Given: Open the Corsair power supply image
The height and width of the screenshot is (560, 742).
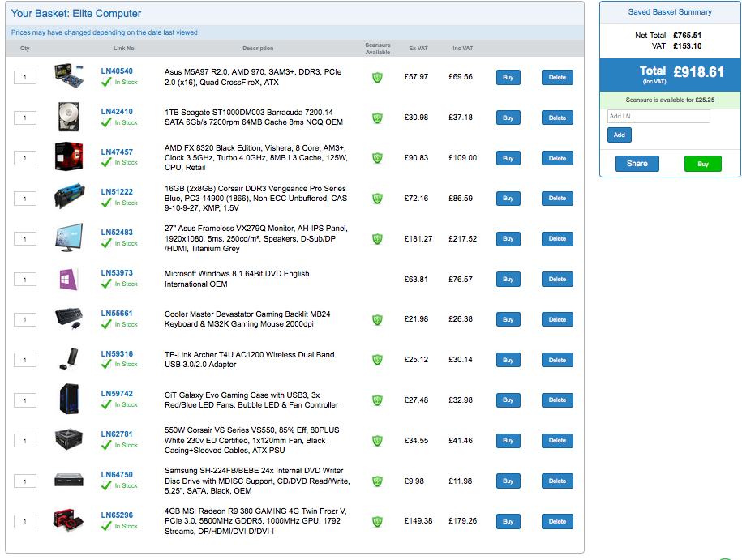Looking at the screenshot, I should [69, 439].
